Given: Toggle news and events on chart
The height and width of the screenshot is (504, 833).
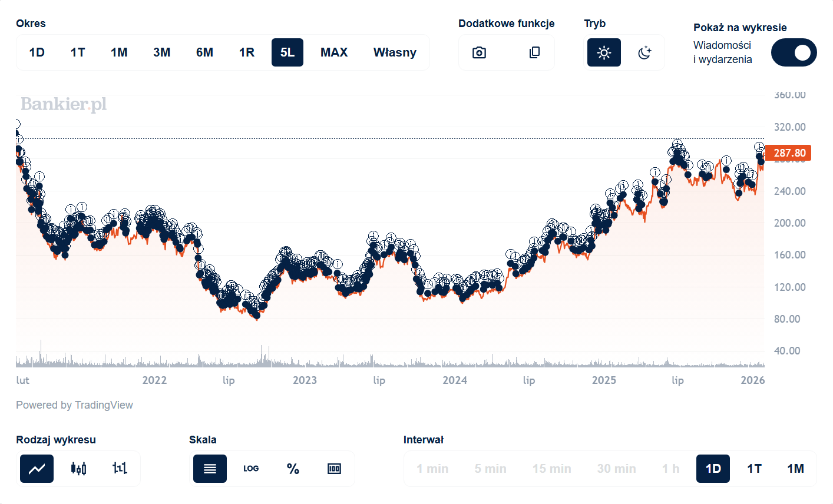Looking at the screenshot, I should pos(794,52).
